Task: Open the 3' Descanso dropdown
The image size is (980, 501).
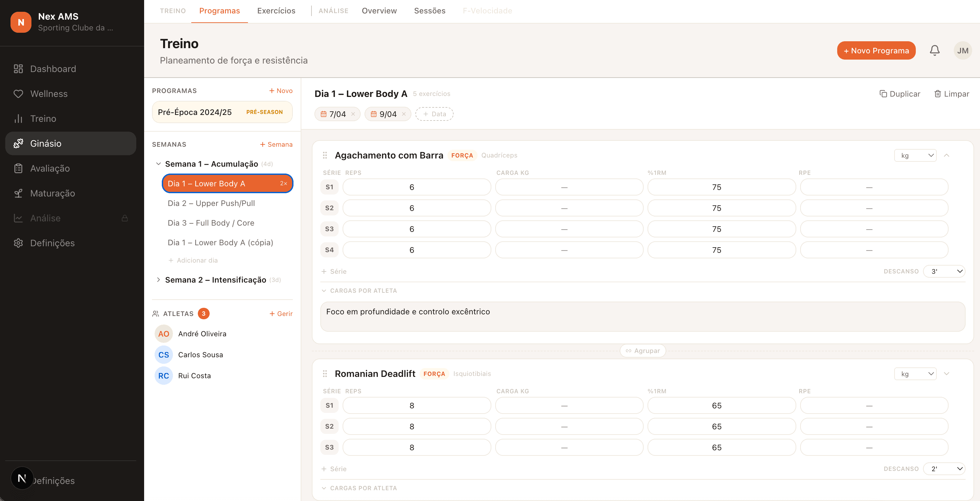Action: [944, 271]
